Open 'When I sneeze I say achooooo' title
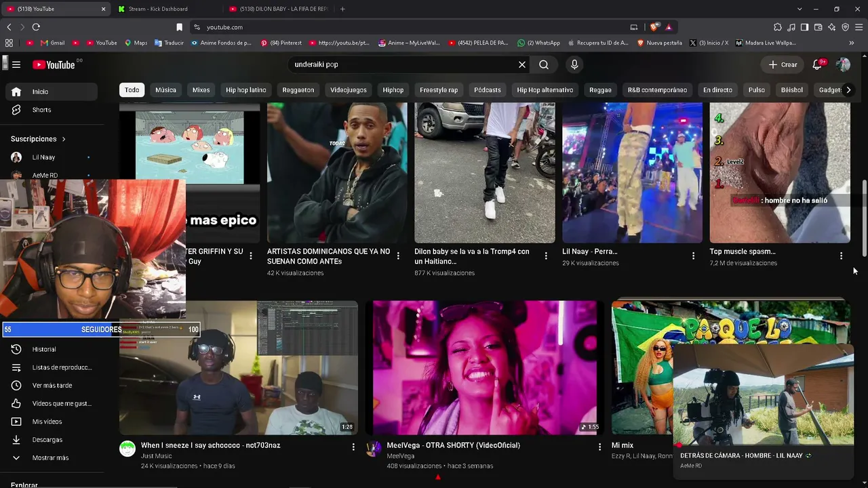This screenshot has width=868, height=488. click(210, 445)
